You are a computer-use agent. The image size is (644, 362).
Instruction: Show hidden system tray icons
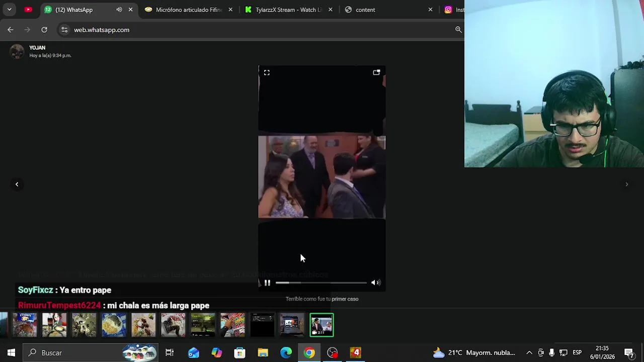click(529, 352)
